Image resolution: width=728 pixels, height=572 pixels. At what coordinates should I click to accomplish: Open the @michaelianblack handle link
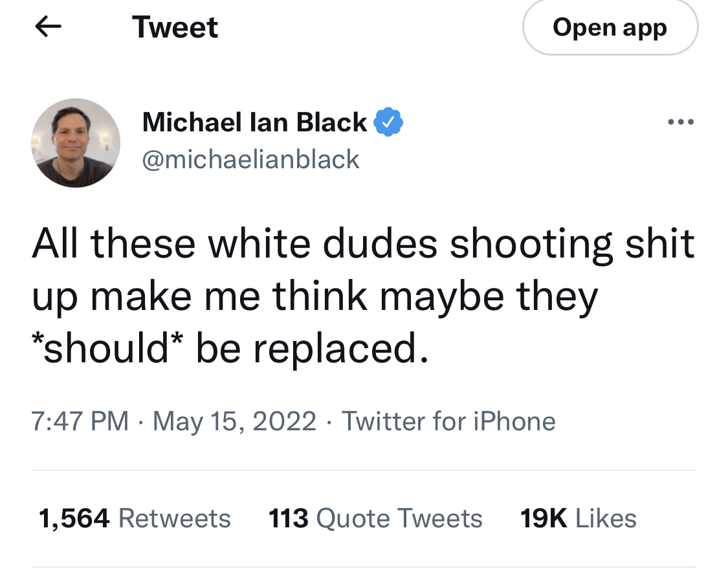pos(250,159)
